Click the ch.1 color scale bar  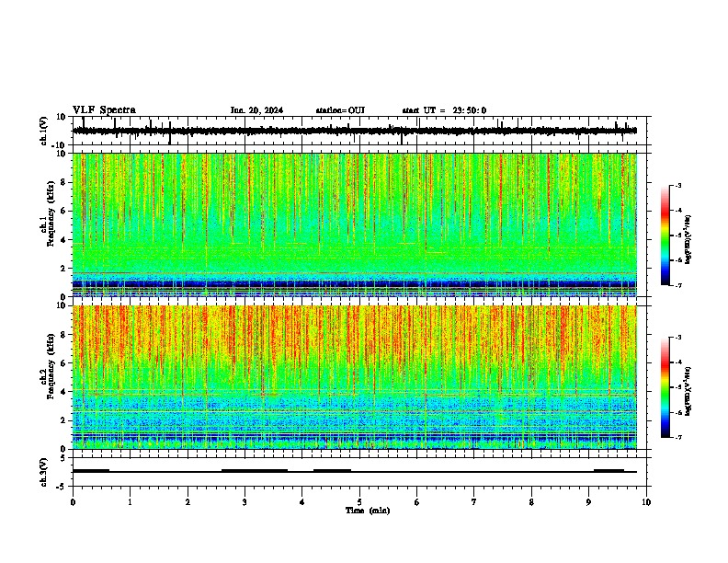point(665,236)
